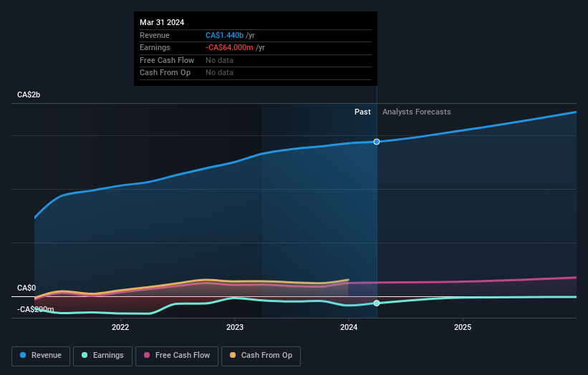Viewport: 588px width, 375px height.
Task: Toggle the Earnings legend button
Action: tap(102, 356)
